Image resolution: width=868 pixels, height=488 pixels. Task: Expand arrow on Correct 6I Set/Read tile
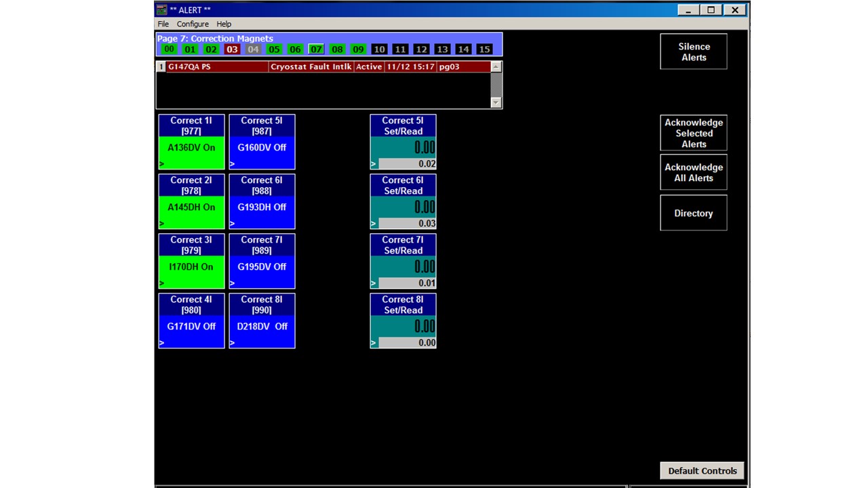point(374,224)
